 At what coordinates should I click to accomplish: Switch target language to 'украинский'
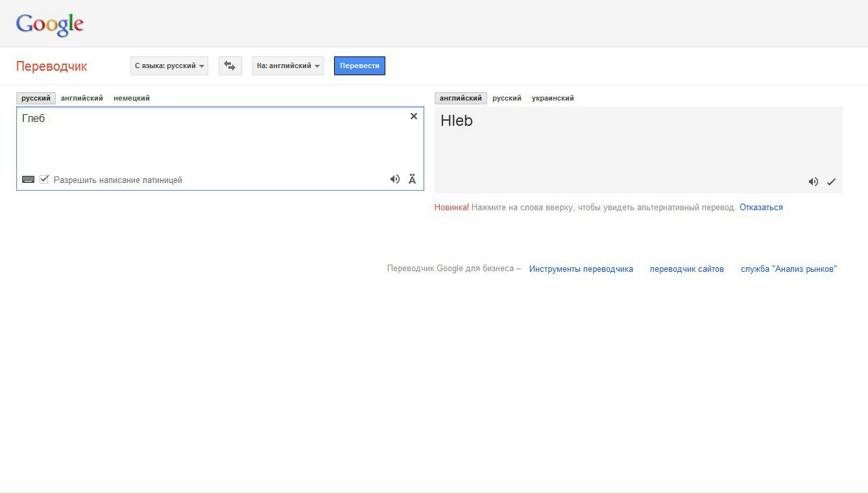[x=553, y=98]
